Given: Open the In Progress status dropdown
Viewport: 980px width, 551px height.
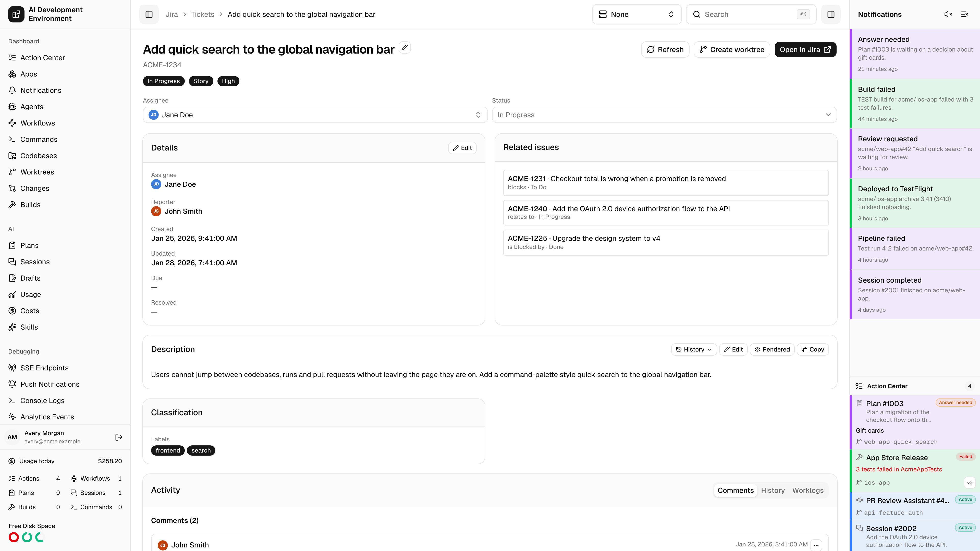Looking at the screenshot, I should coord(664,115).
